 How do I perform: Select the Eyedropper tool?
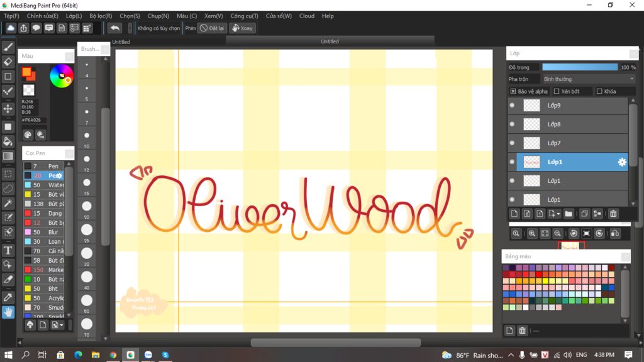point(8,297)
